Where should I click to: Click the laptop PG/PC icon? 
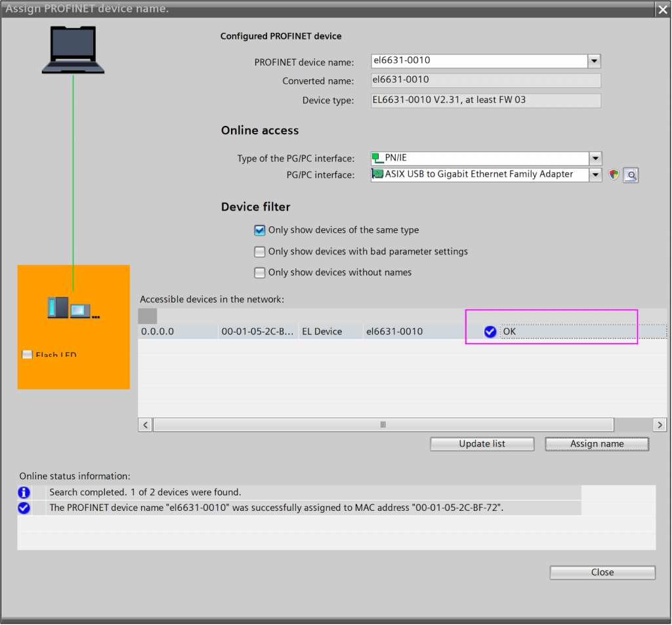[73, 49]
